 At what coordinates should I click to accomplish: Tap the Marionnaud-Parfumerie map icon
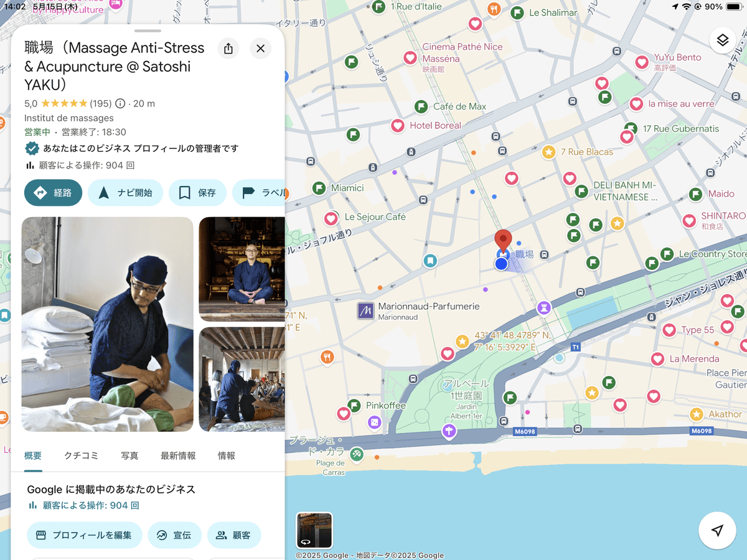tap(365, 310)
